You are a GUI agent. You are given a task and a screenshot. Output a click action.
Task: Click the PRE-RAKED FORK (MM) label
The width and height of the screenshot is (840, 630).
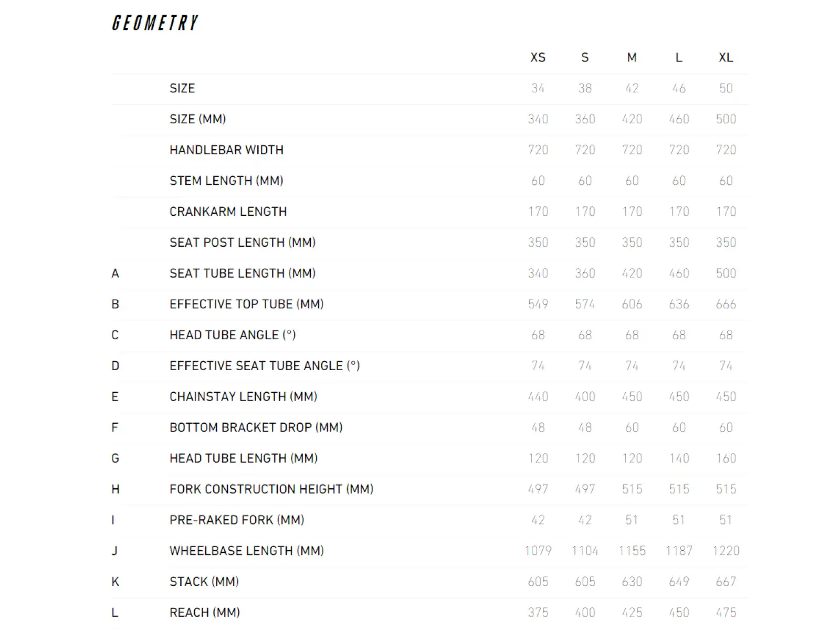coord(237,520)
